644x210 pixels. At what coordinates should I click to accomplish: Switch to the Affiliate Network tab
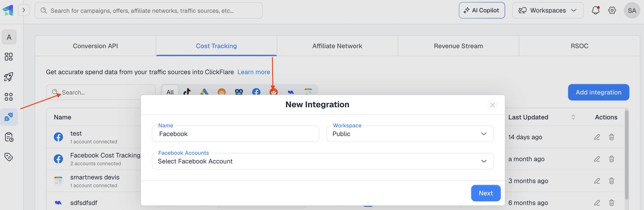[x=337, y=46]
